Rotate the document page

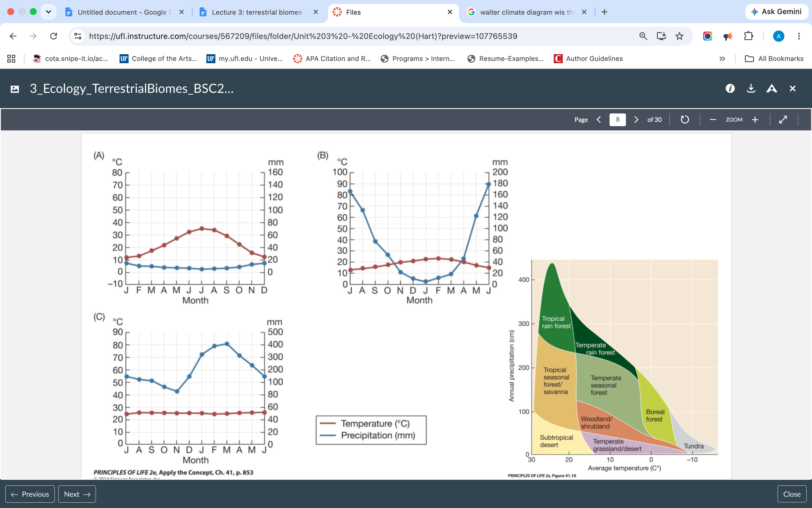(x=685, y=120)
